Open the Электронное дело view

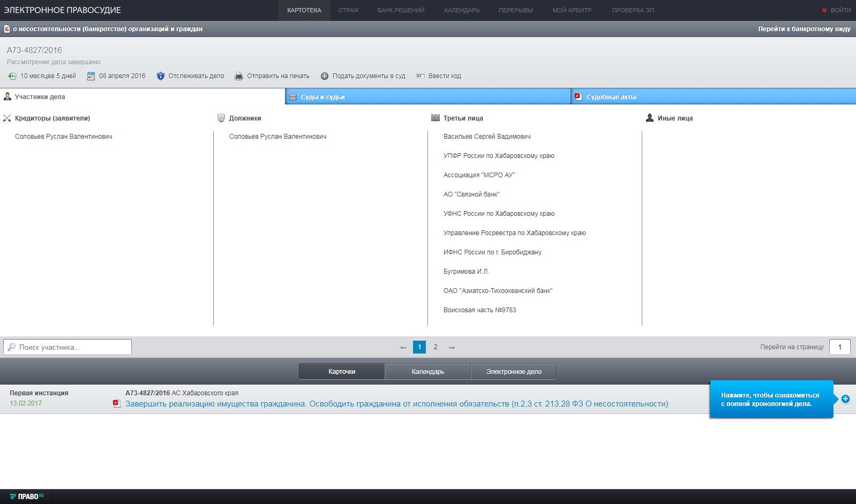click(513, 371)
